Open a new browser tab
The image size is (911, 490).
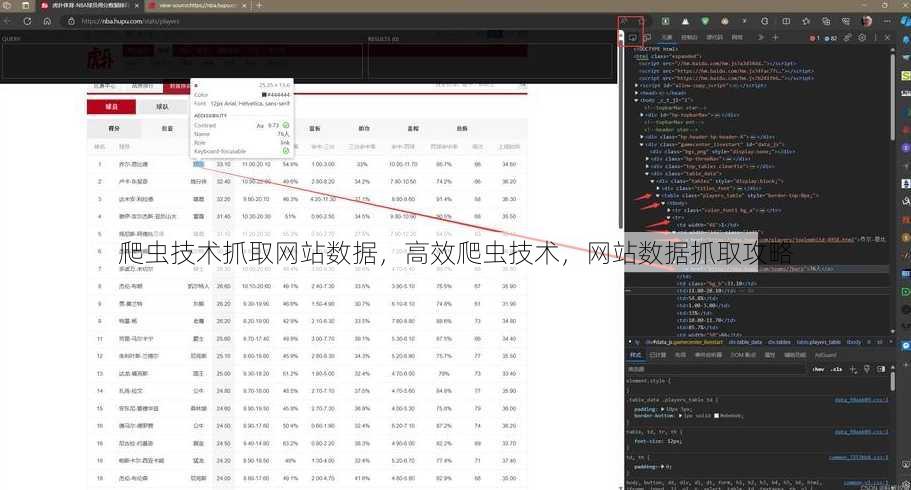pyautogui.click(x=259, y=5)
